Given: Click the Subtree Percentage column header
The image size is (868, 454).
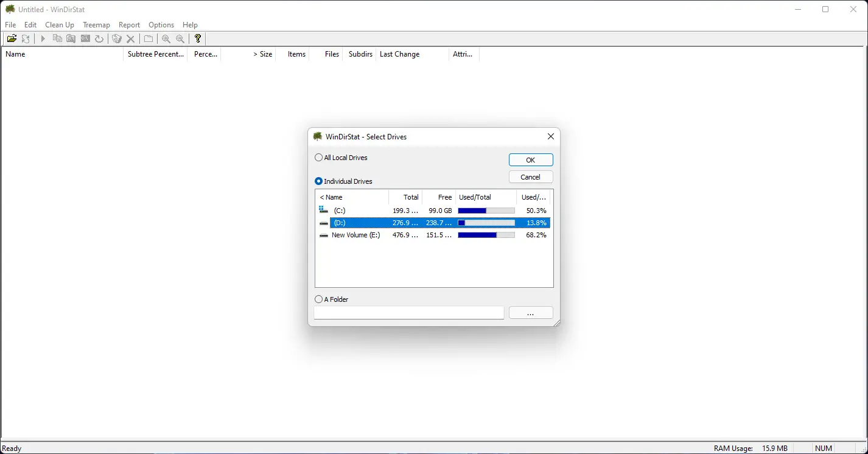Looking at the screenshot, I should coord(156,54).
